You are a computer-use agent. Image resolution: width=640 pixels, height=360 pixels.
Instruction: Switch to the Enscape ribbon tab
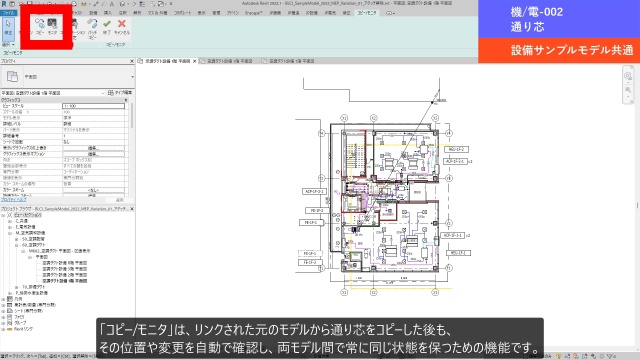(253, 13)
